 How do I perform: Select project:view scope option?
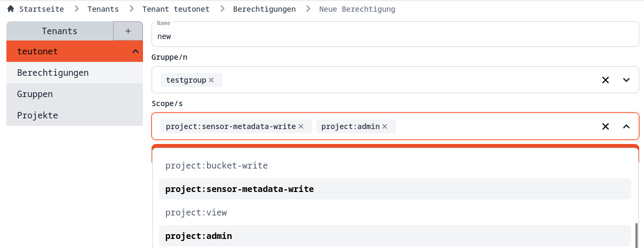pos(196,212)
